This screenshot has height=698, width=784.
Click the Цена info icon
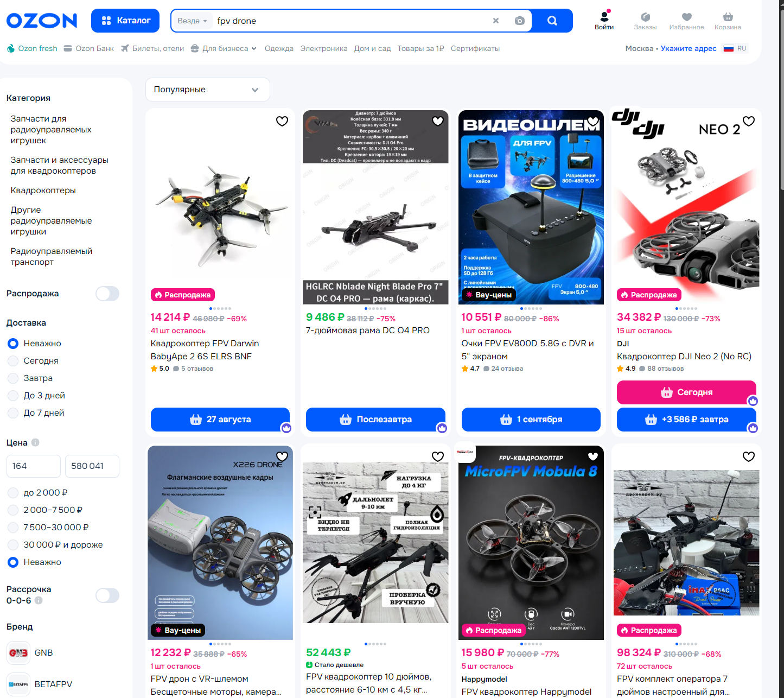tap(35, 442)
